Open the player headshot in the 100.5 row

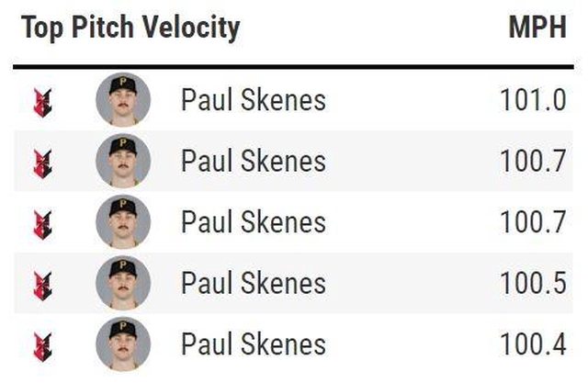123,283
